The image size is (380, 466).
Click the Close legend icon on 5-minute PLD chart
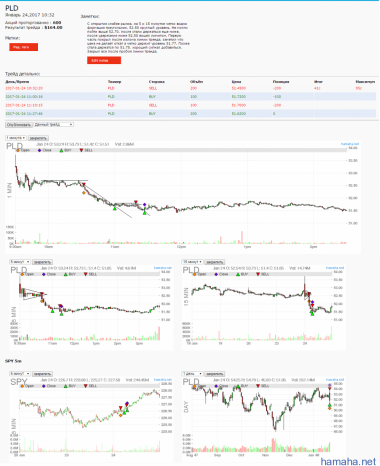coord(44,274)
